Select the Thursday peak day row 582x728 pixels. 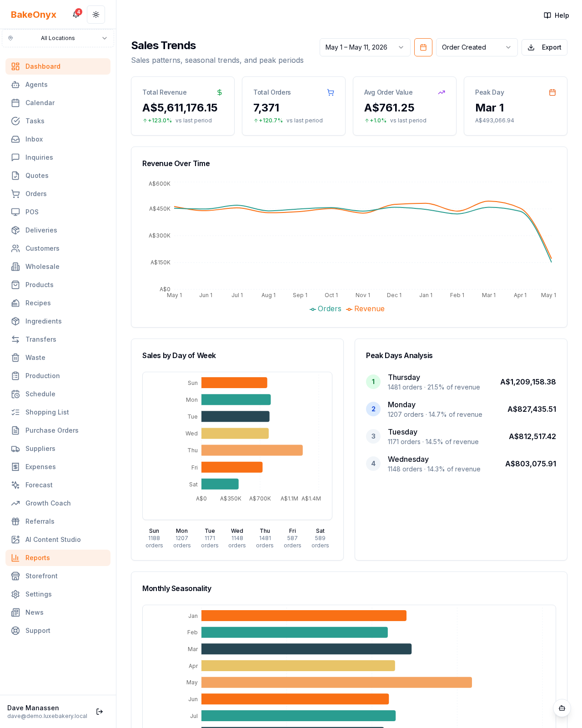pyautogui.click(x=461, y=382)
